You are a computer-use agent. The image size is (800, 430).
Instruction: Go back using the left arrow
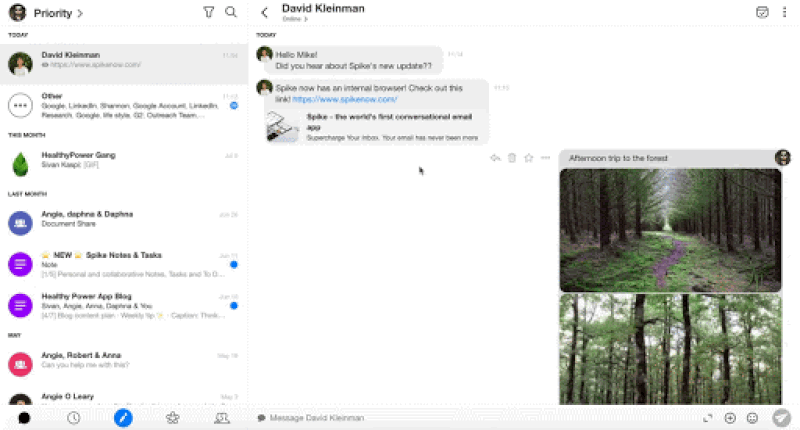point(264,13)
